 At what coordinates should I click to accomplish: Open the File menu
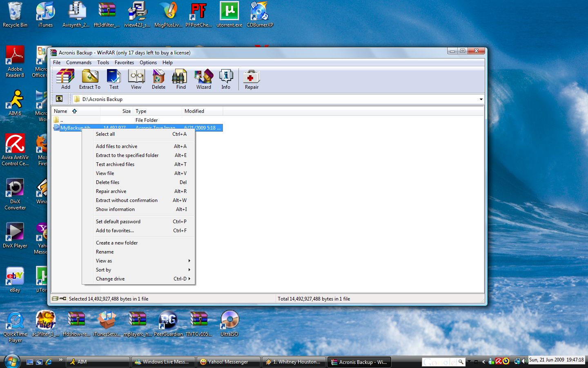pos(57,63)
